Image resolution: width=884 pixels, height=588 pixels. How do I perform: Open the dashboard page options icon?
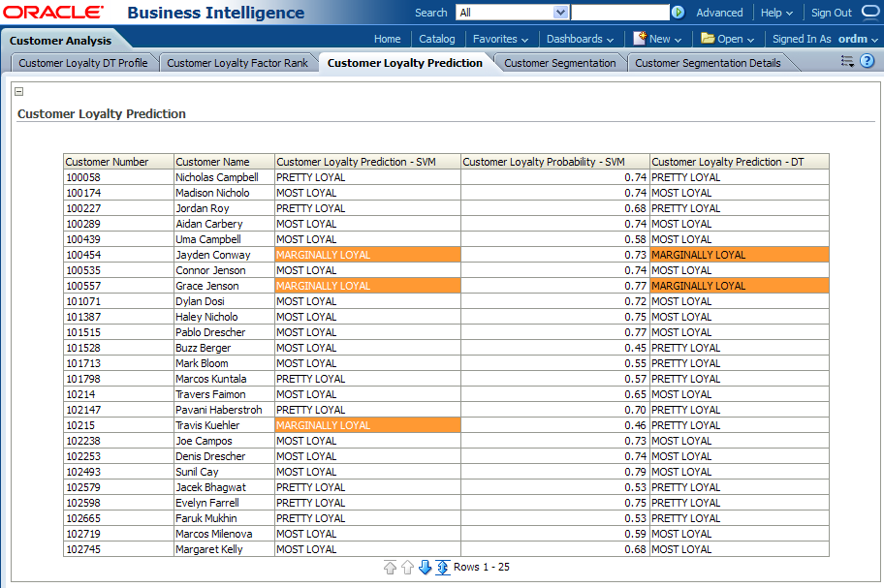(x=847, y=61)
